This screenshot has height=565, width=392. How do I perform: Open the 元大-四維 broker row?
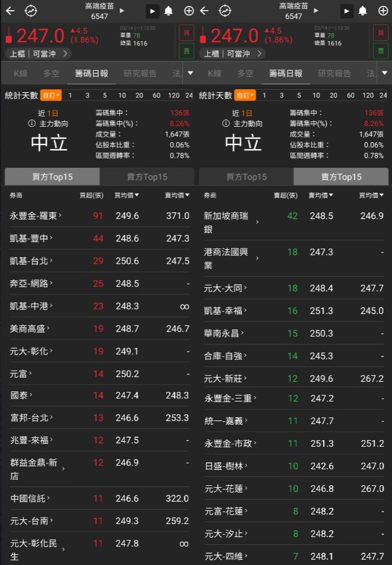click(x=294, y=556)
